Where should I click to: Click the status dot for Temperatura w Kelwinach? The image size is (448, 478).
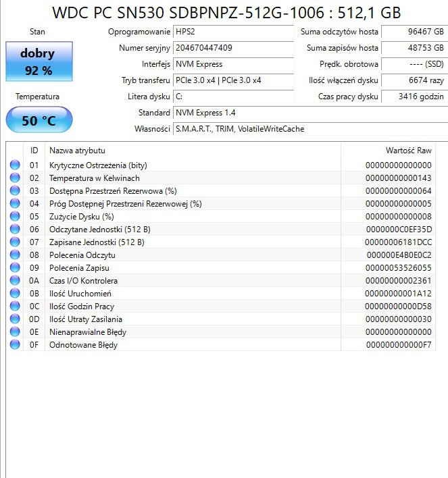(15, 178)
